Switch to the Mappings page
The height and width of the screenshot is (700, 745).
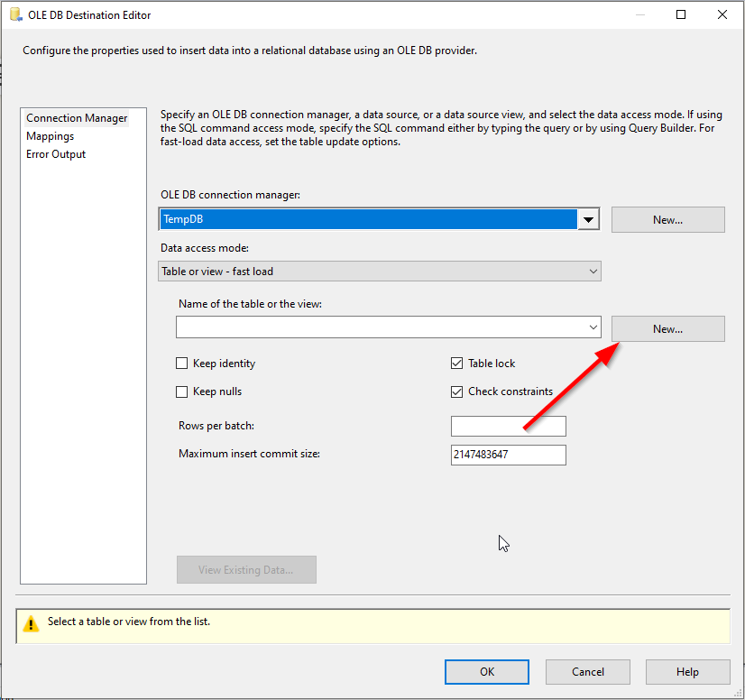51,136
